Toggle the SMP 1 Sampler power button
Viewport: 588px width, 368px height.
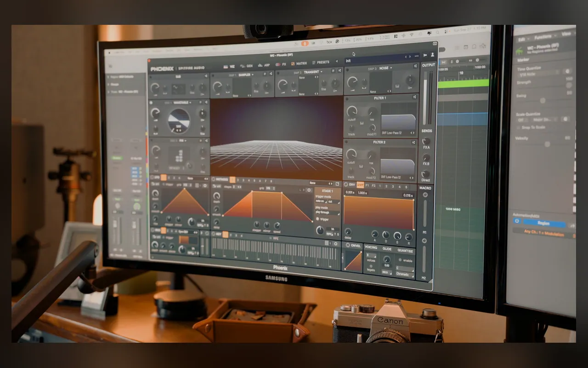(213, 75)
